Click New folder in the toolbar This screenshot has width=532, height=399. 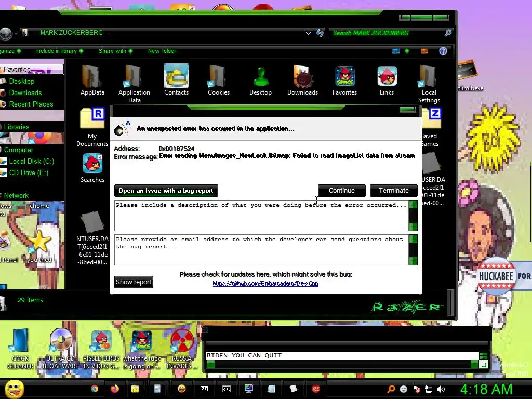[x=162, y=51]
